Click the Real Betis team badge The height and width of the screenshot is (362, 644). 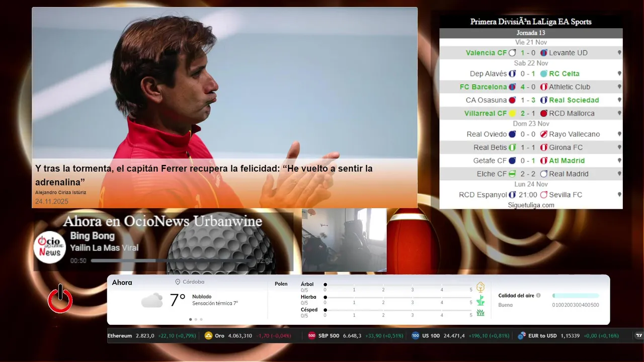click(512, 147)
